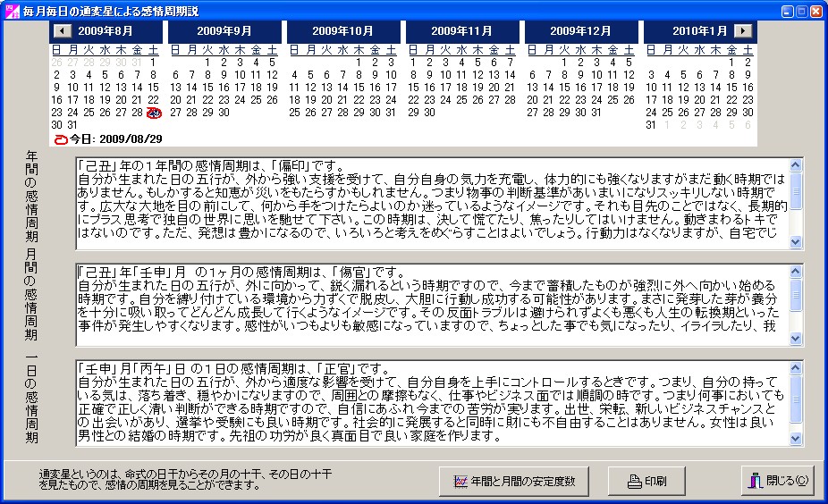Click the 閉じる(C) close button
This screenshot has height=504, width=828.
click(778, 481)
